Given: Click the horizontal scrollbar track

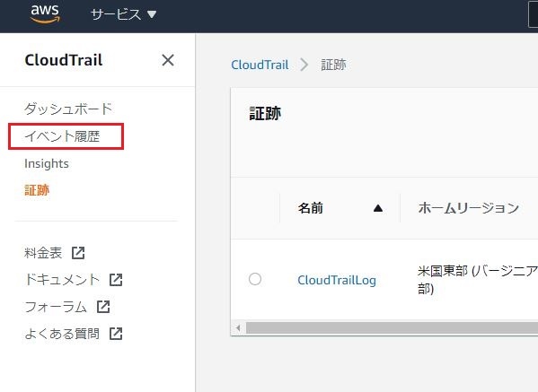Looking at the screenshot, I should click(392, 328).
